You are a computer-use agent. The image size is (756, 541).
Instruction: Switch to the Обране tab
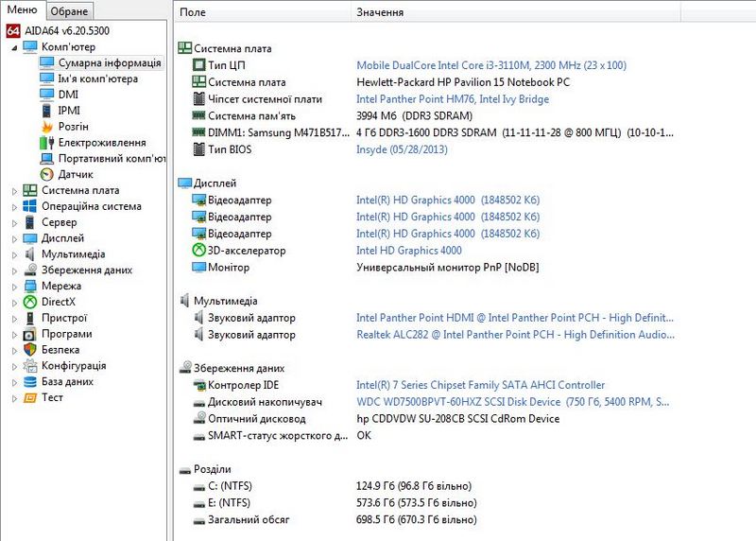coord(69,11)
